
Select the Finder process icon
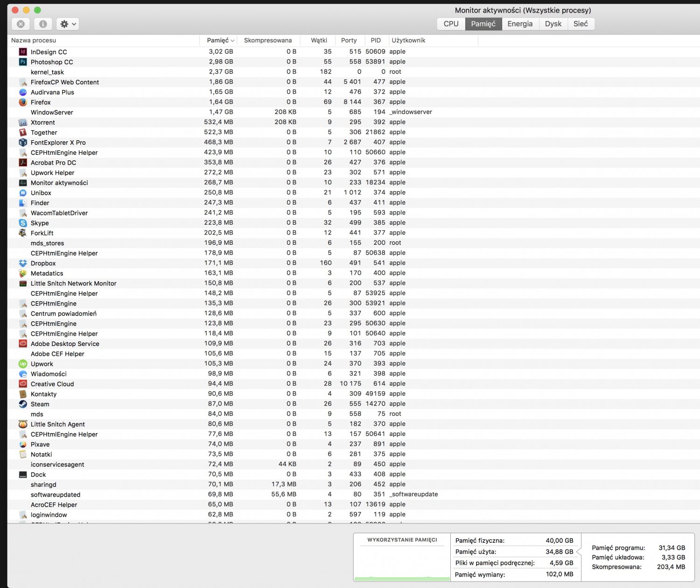pyautogui.click(x=23, y=203)
